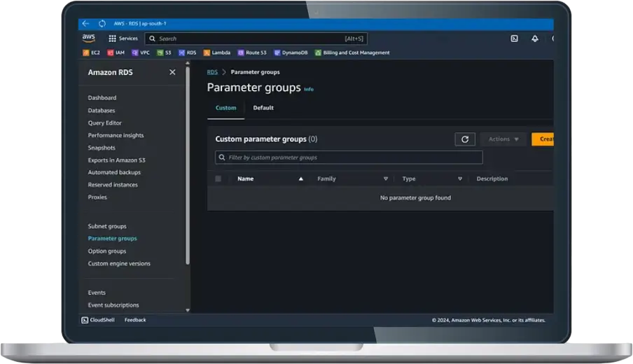Open the VPC shortcut
This screenshot has width=633, height=364.
141,52
